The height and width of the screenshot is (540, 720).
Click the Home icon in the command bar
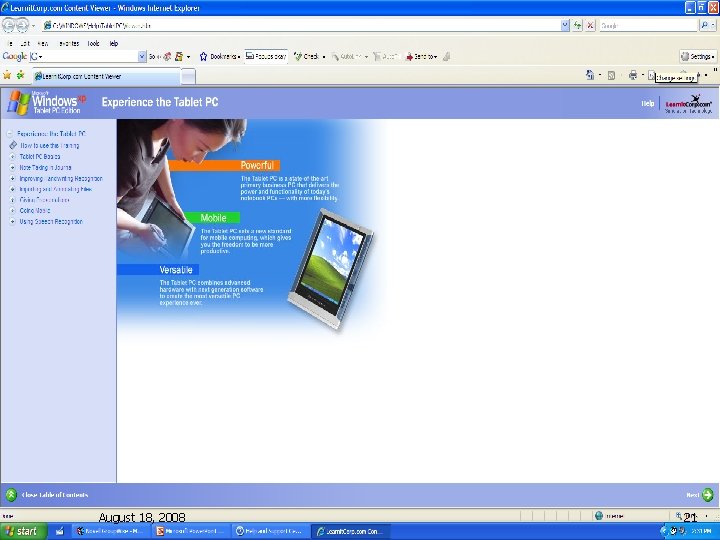[x=590, y=75]
